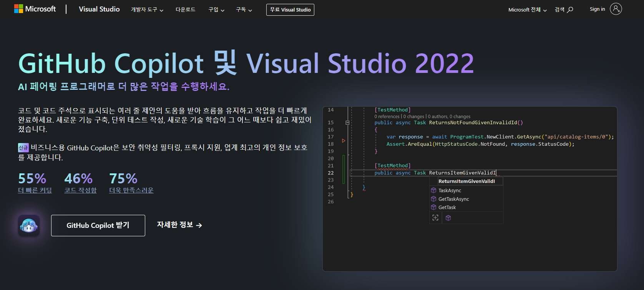Click the 0 references code lens text
This screenshot has height=290, width=644.
pyautogui.click(x=387, y=117)
